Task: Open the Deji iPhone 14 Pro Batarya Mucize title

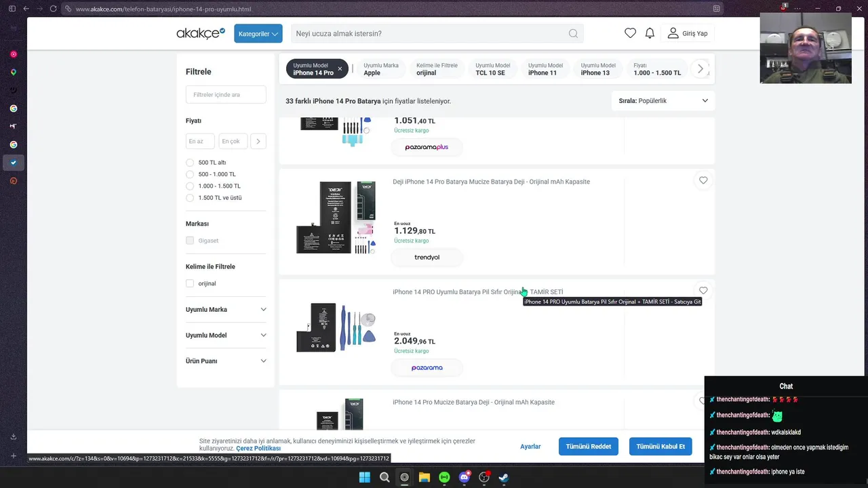Action: pyautogui.click(x=491, y=182)
